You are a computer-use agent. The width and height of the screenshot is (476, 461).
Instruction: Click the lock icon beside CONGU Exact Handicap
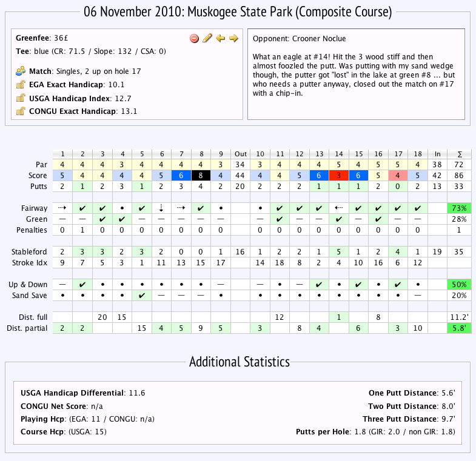[x=21, y=111]
